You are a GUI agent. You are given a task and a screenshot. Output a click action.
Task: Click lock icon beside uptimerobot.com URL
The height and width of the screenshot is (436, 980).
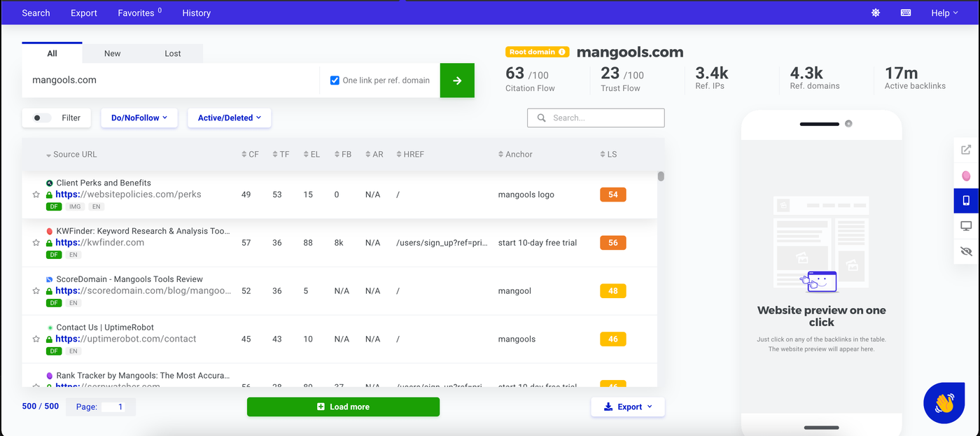point(49,339)
